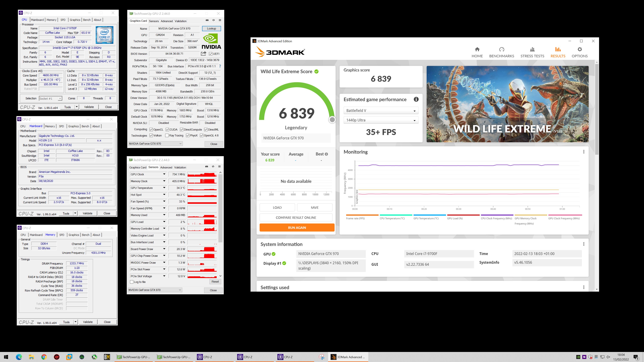
Task: Switch to Validation tab in GPU-Z Sensors window
Action: pos(180,167)
